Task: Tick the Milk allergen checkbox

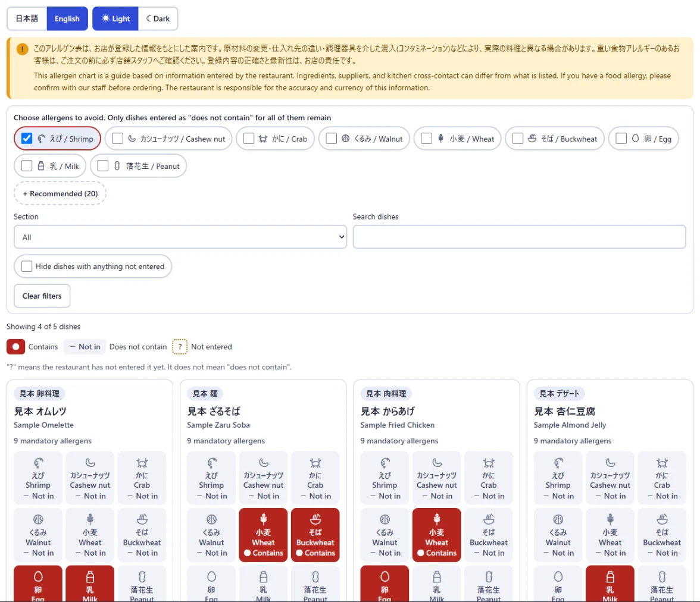Action: (x=27, y=166)
